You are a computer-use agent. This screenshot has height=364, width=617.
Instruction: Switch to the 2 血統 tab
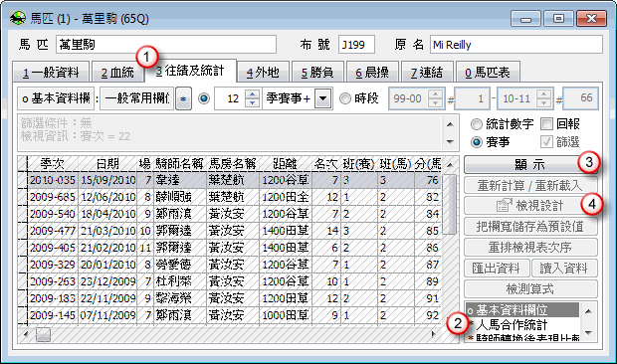point(117,73)
